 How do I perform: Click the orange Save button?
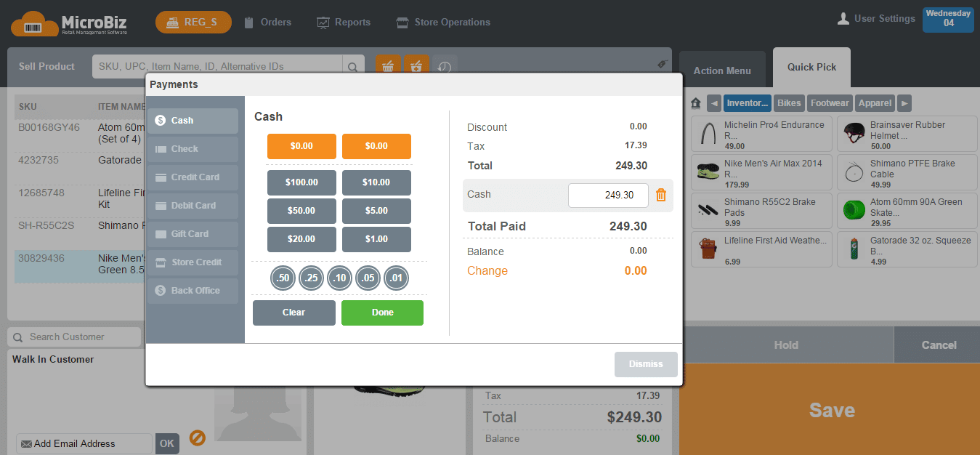(x=831, y=410)
